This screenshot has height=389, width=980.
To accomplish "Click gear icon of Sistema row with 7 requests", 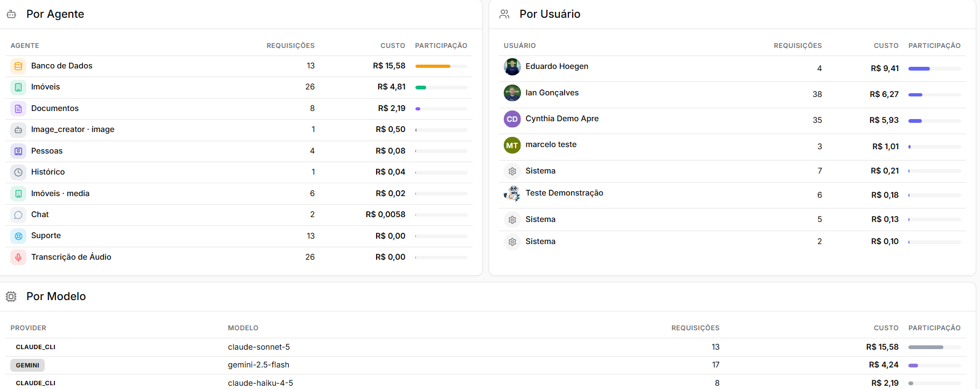I will tap(512, 171).
